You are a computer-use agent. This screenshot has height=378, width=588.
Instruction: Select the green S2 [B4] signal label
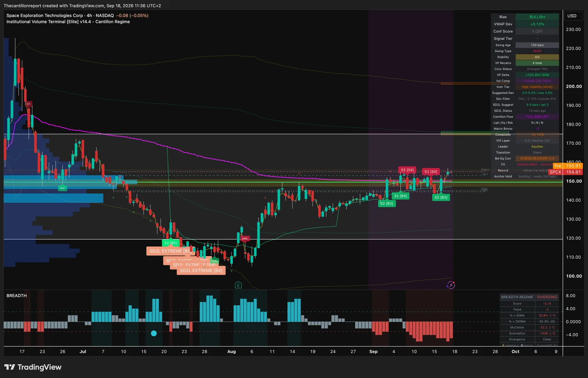[400, 196]
